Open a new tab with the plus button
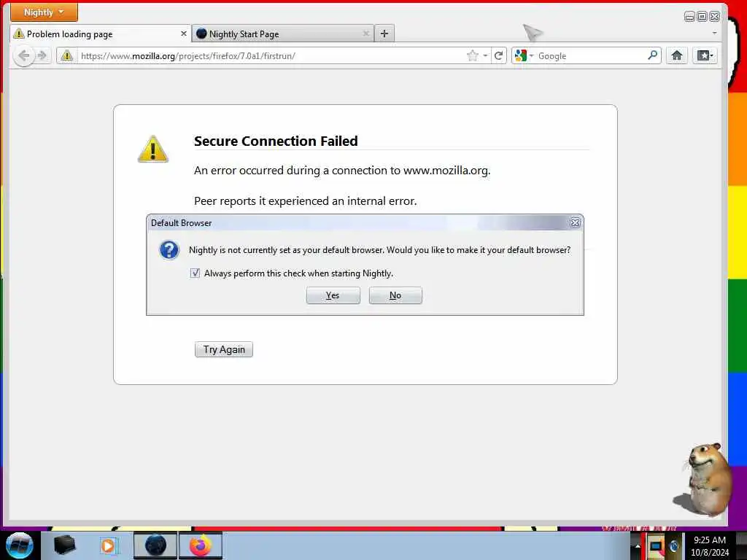Screen dimensions: 747x560 [x=384, y=34]
